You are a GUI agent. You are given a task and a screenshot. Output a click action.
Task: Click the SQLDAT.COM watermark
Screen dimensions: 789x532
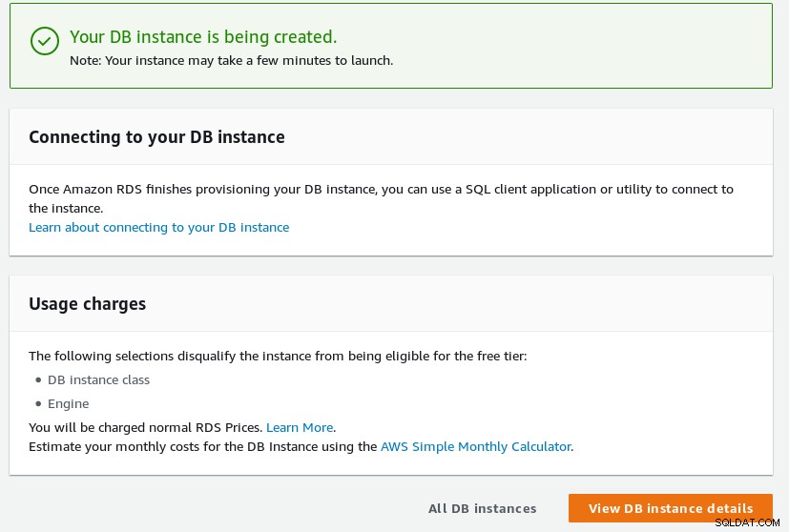[x=747, y=523]
